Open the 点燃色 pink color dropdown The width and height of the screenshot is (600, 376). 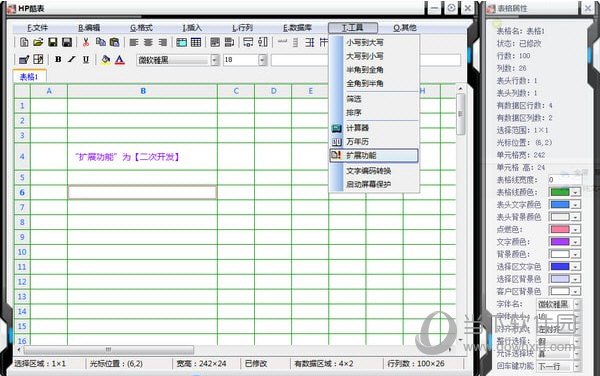click(x=575, y=229)
